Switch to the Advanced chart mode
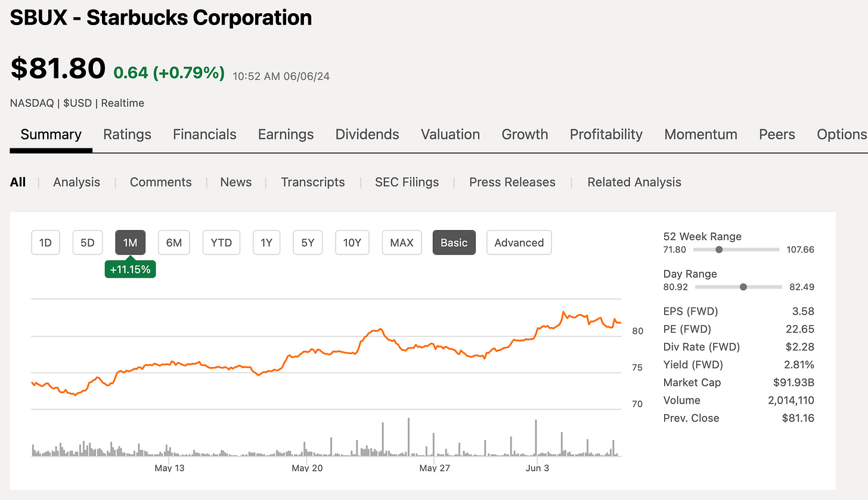 click(x=519, y=243)
